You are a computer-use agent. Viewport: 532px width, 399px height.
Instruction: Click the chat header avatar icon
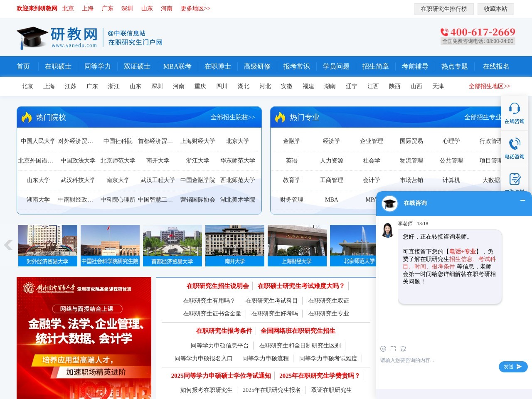point(390,203)
